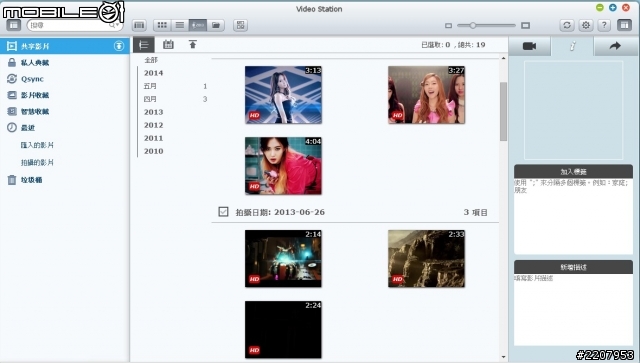Open the 2:33 video thumbnail

pos(426,258)
